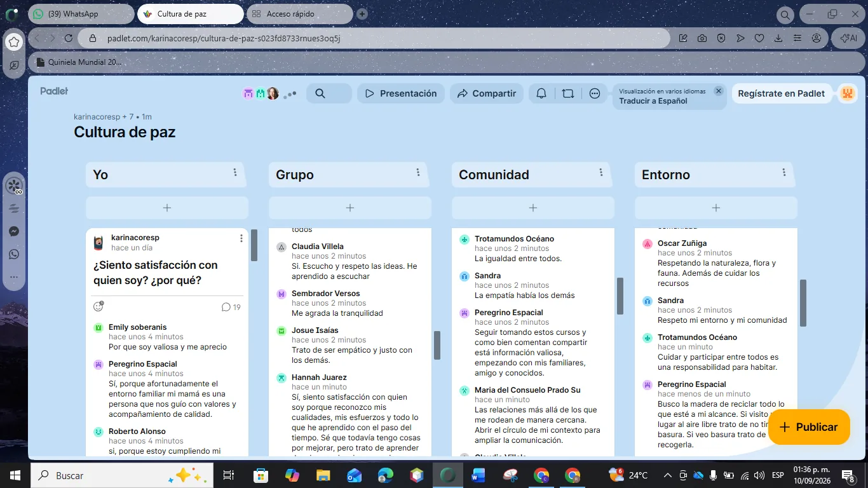Viewport: 868px width, 488px height.
Task: Click the notifications bell icon
Action: click(x=541, y=93)
